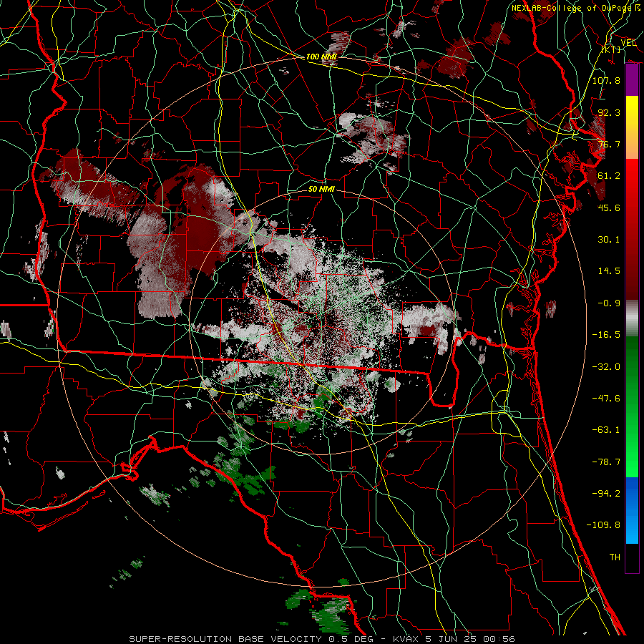The image size is (644, 644).
Task: Select the -78.7 legend value
Action: pos(606,462)
